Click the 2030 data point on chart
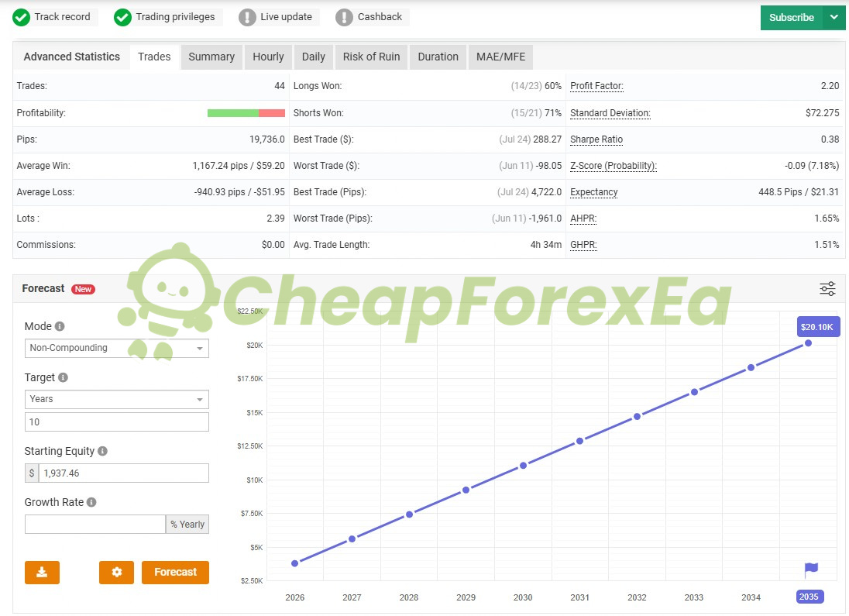849x616 pixels. [x=523, y=466]
